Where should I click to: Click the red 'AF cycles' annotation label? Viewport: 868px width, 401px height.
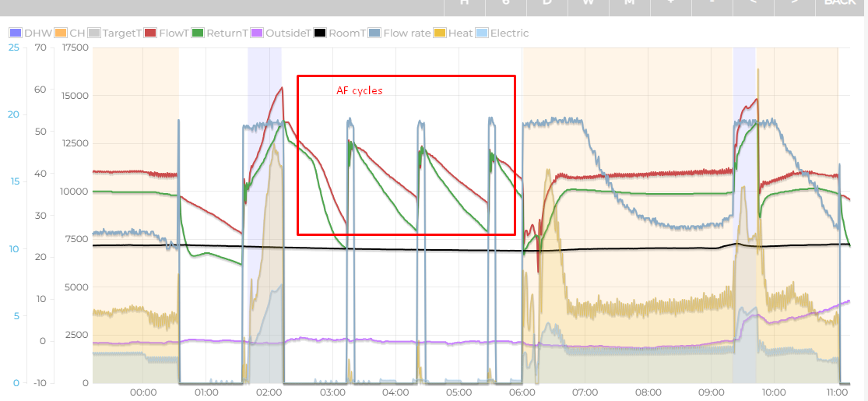click(359, 91)
